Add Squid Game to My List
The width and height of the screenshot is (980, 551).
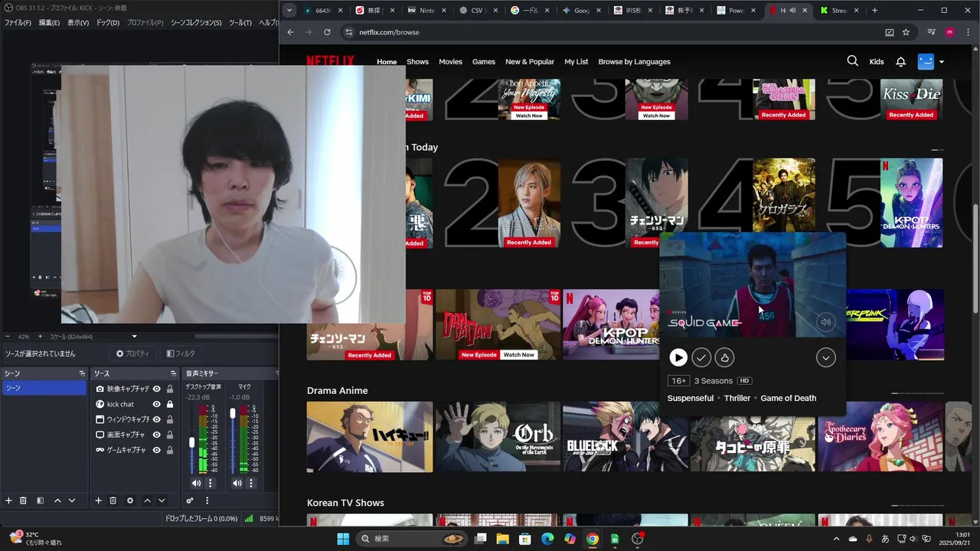click(701, 357)
